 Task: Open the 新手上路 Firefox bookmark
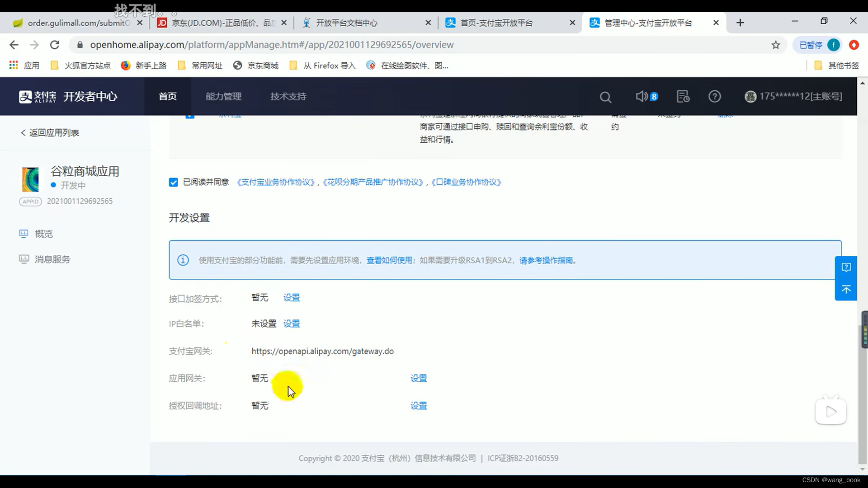(144, 66)
